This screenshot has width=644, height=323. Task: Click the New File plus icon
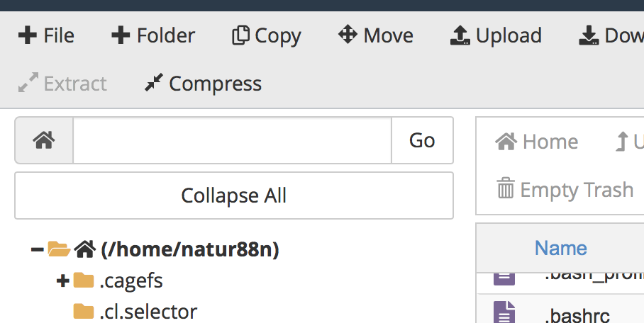pyautogui.click(x=27, y=35)
